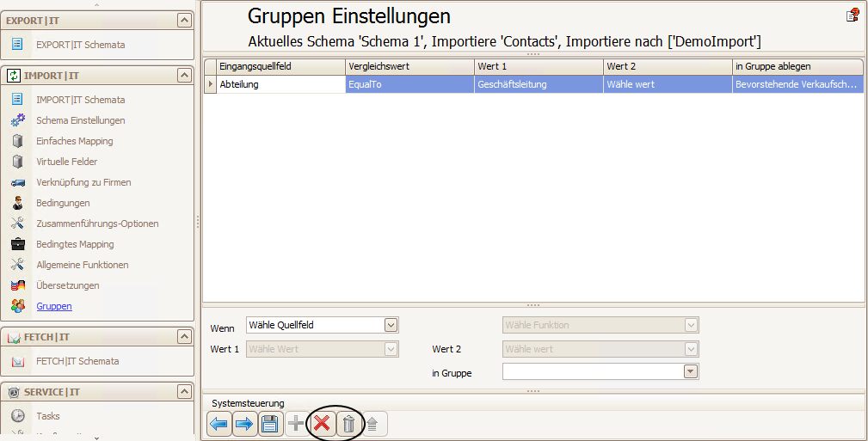The width and height of the screenshot is (868, 441).
Task: Select the EqualTo cell
Action: (409, 84)
